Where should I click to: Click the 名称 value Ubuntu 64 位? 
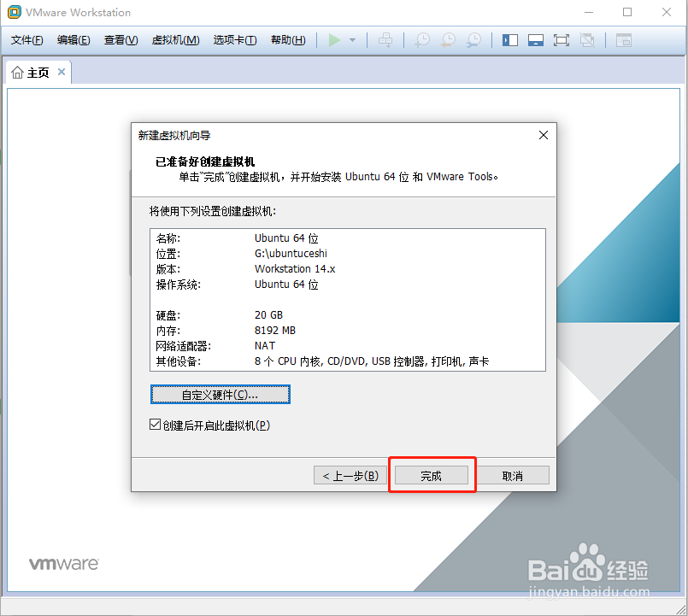click(x=286, y=238)
